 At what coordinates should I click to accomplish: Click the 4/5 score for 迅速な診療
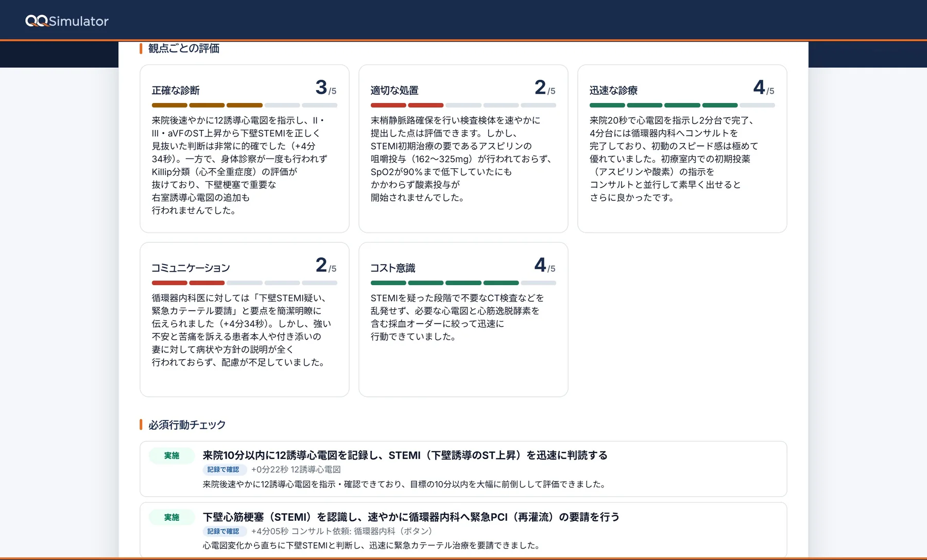coord(764,87)
